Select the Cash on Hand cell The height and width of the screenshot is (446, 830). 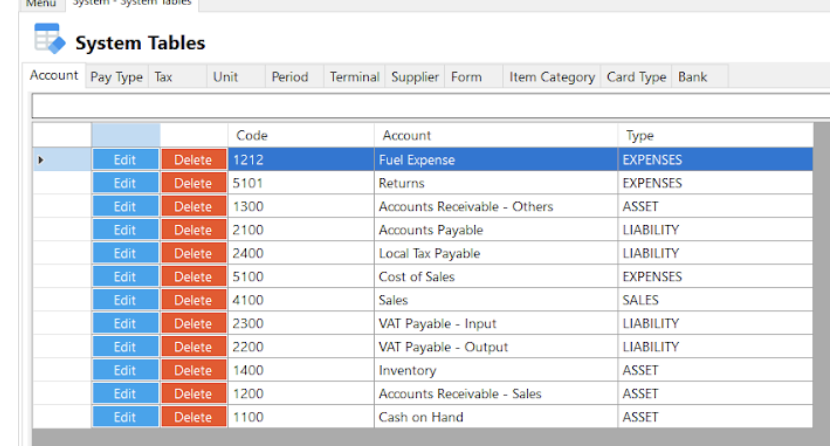coord(496,417)
